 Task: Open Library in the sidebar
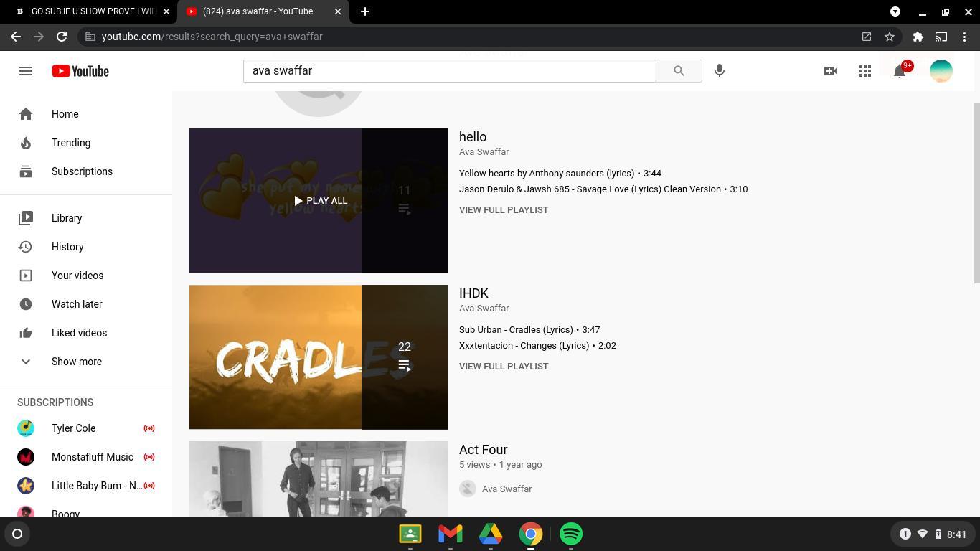(x=86, y=218)
